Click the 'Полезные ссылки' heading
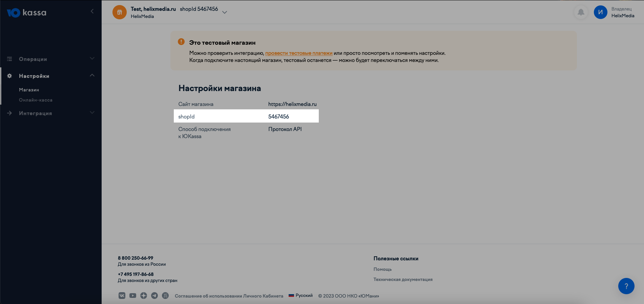Viewport: 644px width, 304px height. tap(396, 259)
